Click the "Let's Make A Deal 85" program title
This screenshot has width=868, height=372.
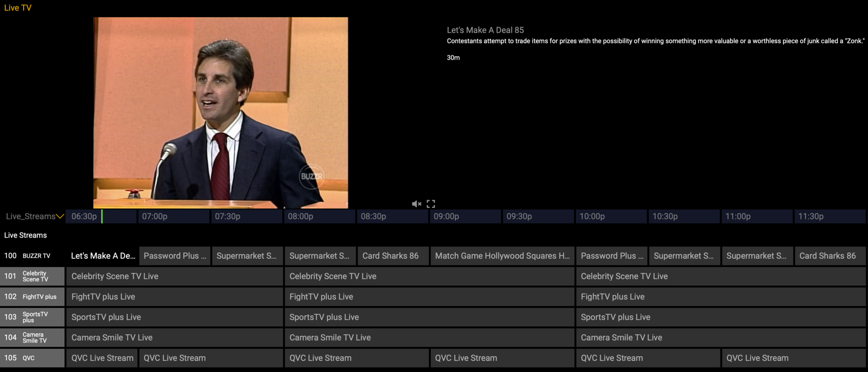[485, 30]
